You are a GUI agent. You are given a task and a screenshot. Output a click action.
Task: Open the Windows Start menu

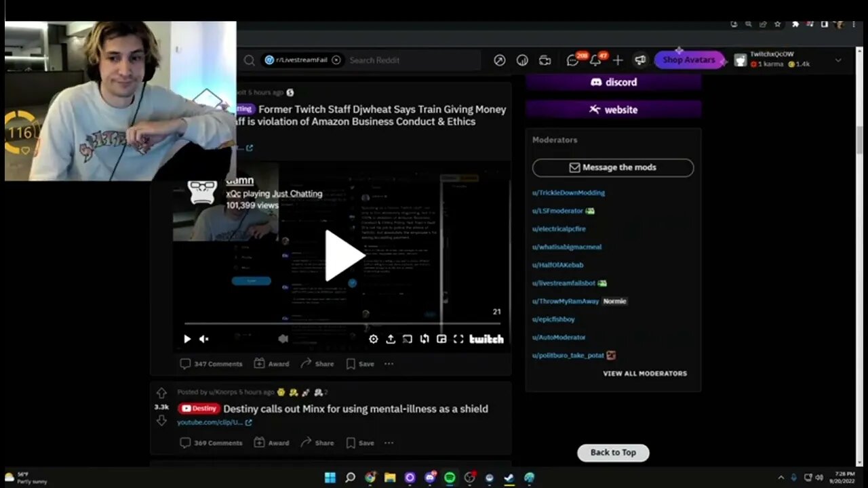tap(330, 478)
